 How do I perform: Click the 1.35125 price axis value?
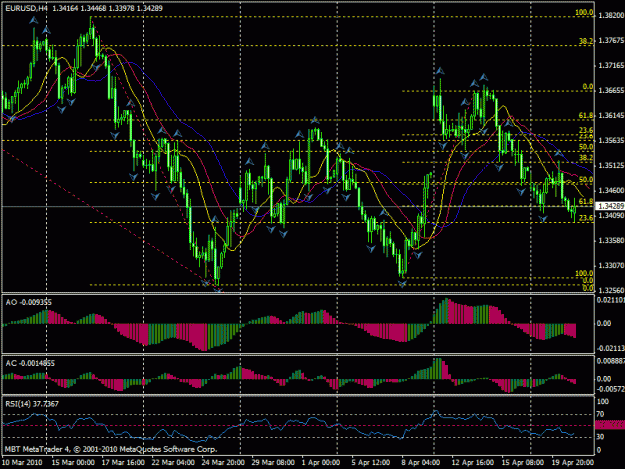point(611,165)
